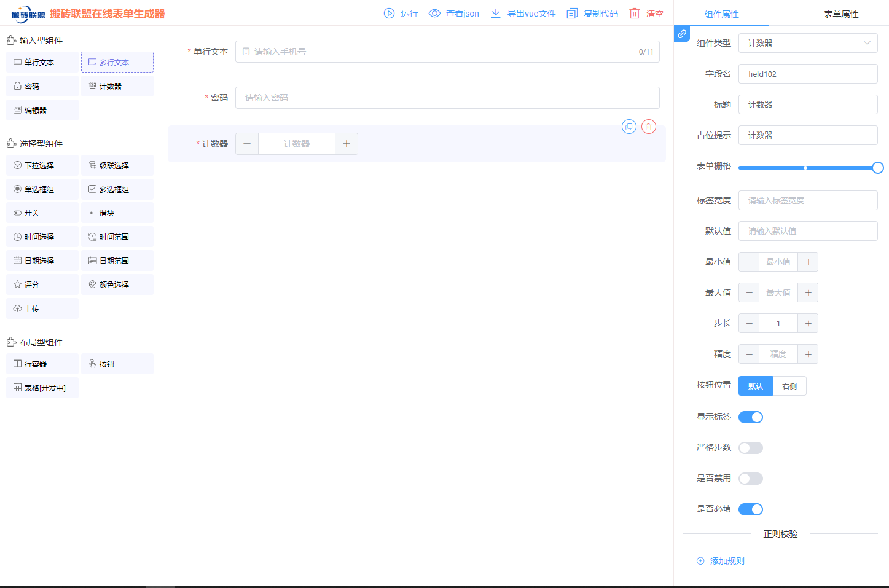This screenshot has width=889, height=588.
Task: Delete the 计数器 field via trash icon
Action: 648,126
